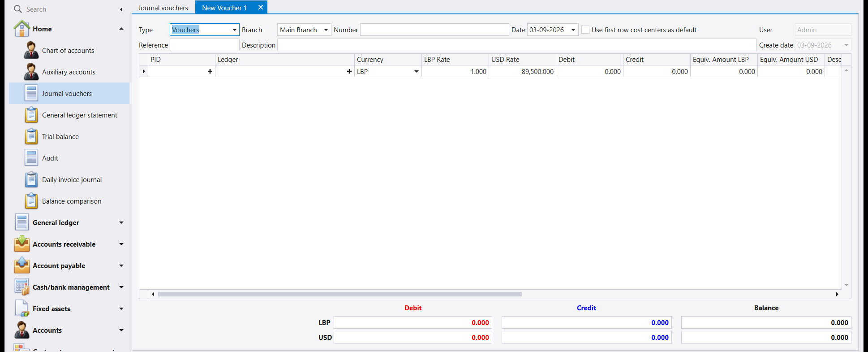
Task: Click the Trial balance clipboard icon
Action: (31, 136)
